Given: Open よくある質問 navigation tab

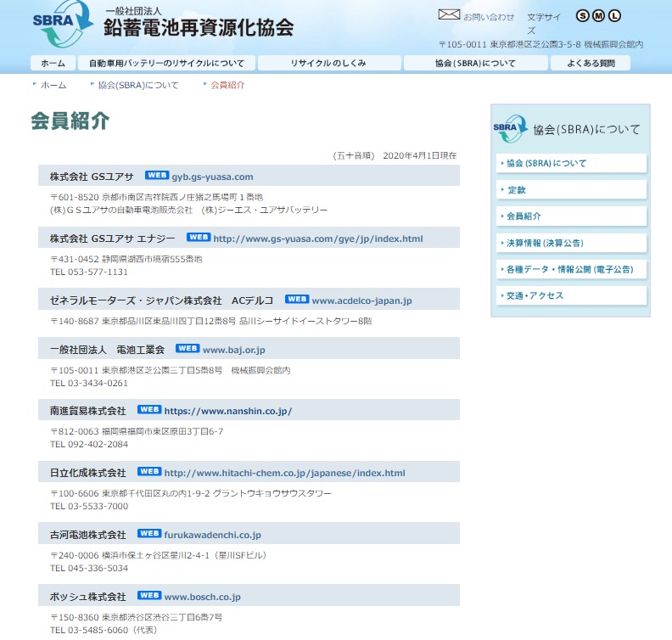Looking at the screenshot, I should [x=591, y=63].
